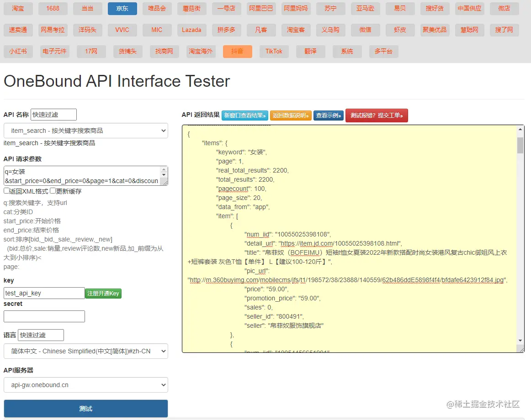
Task: Open the 阿里妈妈 tab
Action: click(296, 9)
